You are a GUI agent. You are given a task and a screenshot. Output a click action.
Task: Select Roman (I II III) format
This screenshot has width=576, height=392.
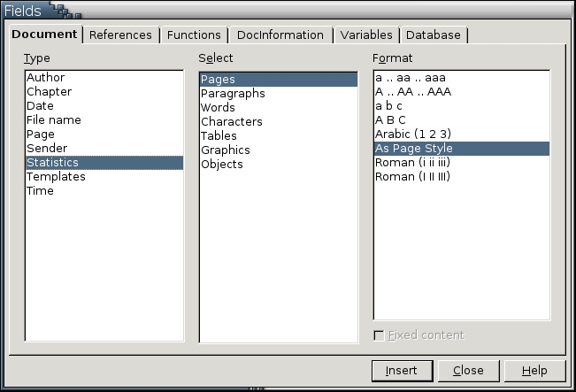pyautogui.click(x=412, y=177)
